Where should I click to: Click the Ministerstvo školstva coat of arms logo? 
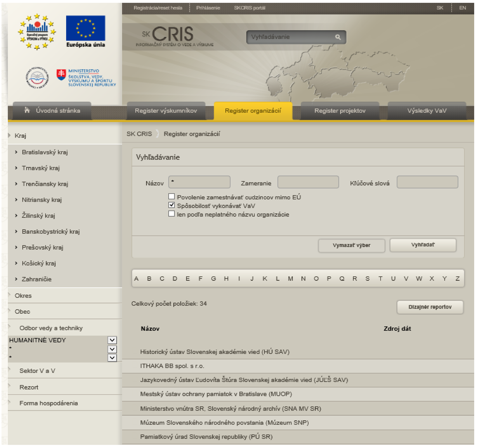point(61,75)
